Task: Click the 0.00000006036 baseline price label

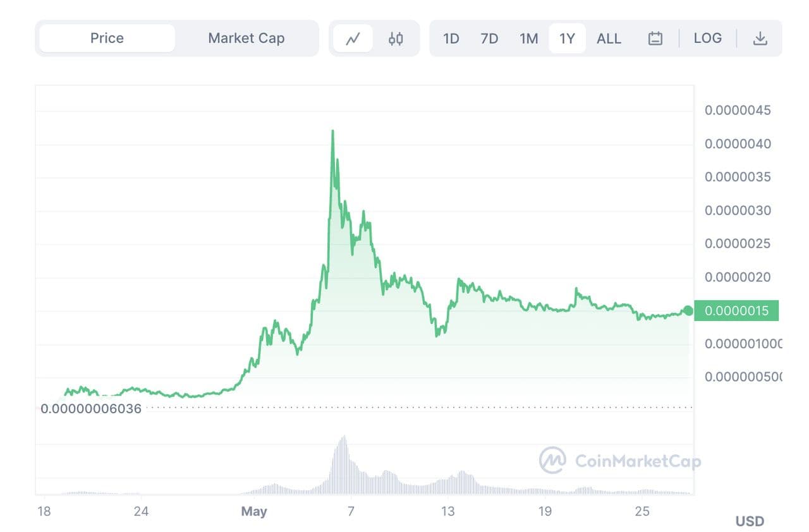Action: pyautogui.click(x=91, y=409)
